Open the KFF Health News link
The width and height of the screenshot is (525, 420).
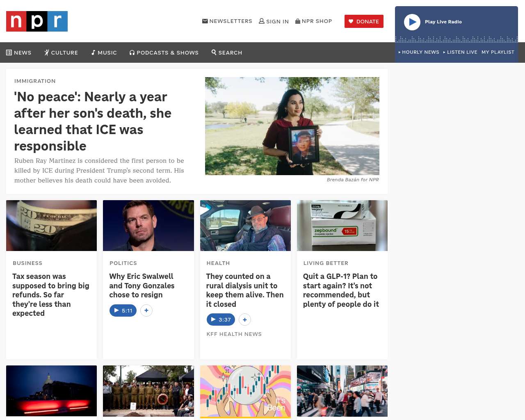click(234, 334)
